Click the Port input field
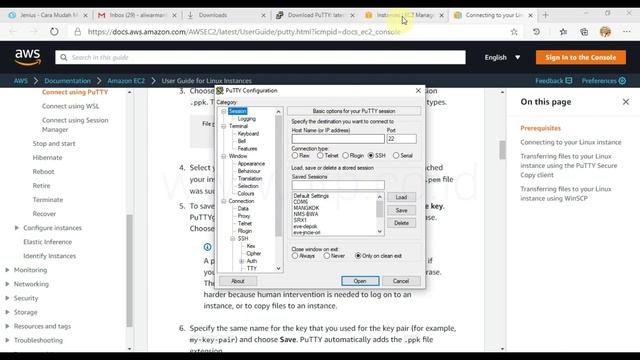This screenshot has width=640, height=360. 402,139
